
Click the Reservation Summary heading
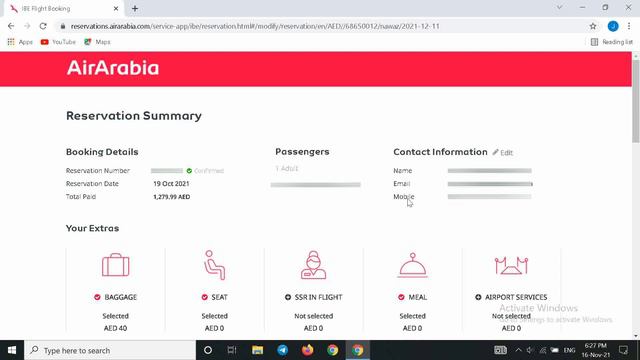[x=134, y=116]
